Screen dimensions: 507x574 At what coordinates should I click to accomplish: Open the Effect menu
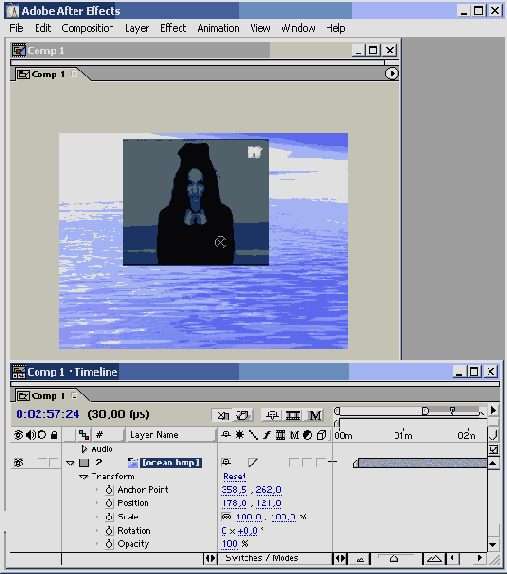click(173, 28)
